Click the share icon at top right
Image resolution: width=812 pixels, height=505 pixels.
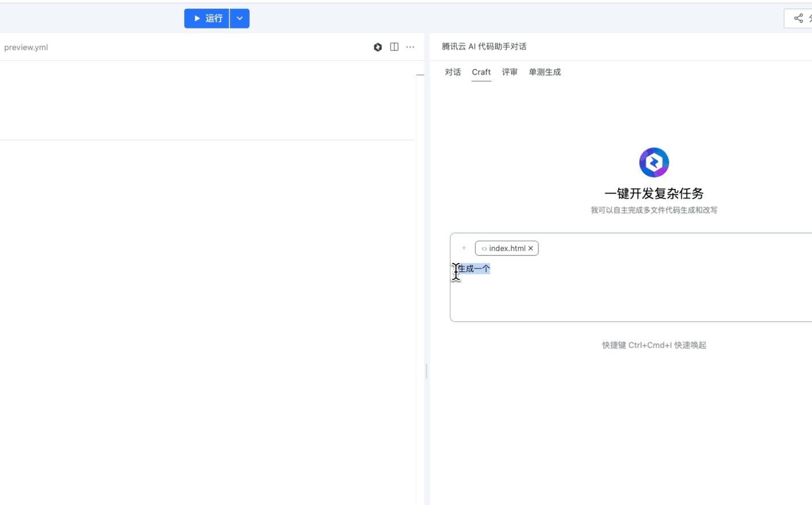[798, 18]
